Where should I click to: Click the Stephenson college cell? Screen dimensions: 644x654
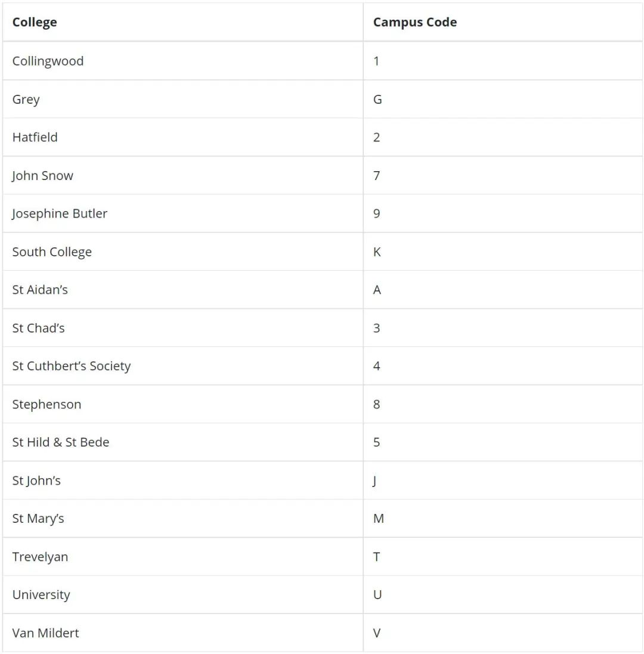[x=47, y=405]
